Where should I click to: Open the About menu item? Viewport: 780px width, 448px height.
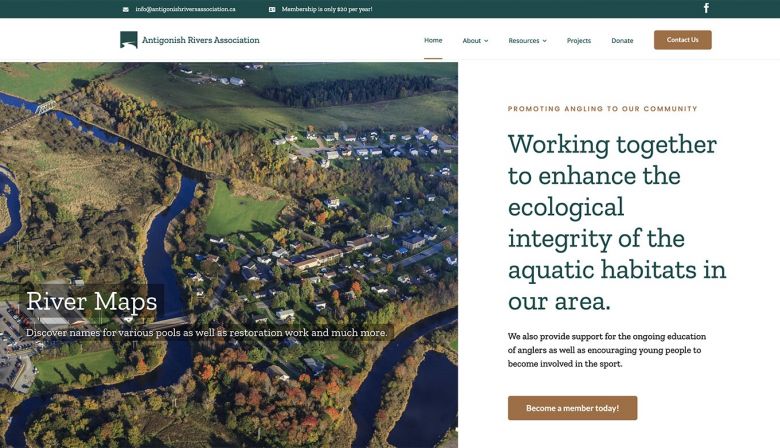(471, 41)
